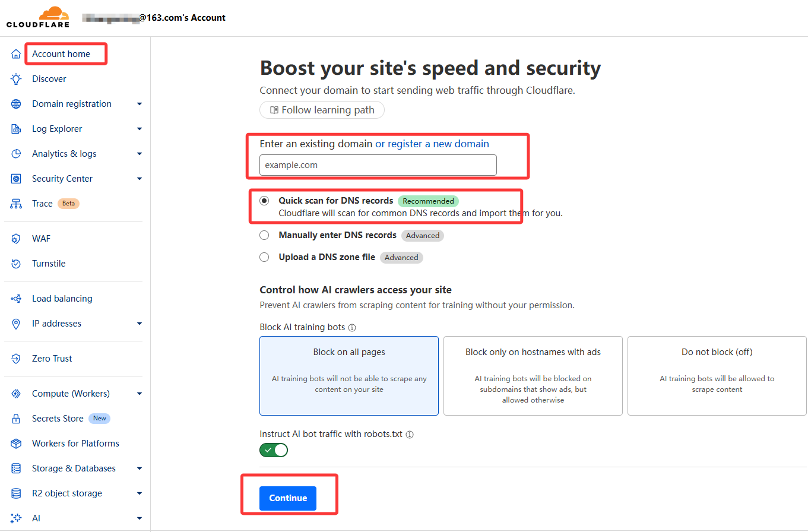This screenshot has height=532, width=808.
Task: Click the Log Explorer icon
Action: point(16,129)
